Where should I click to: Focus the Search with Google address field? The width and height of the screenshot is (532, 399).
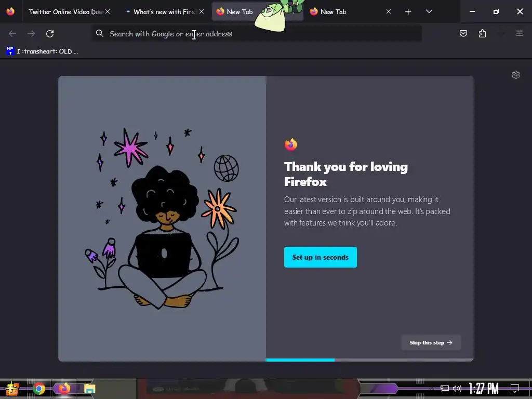click(257, 34)
